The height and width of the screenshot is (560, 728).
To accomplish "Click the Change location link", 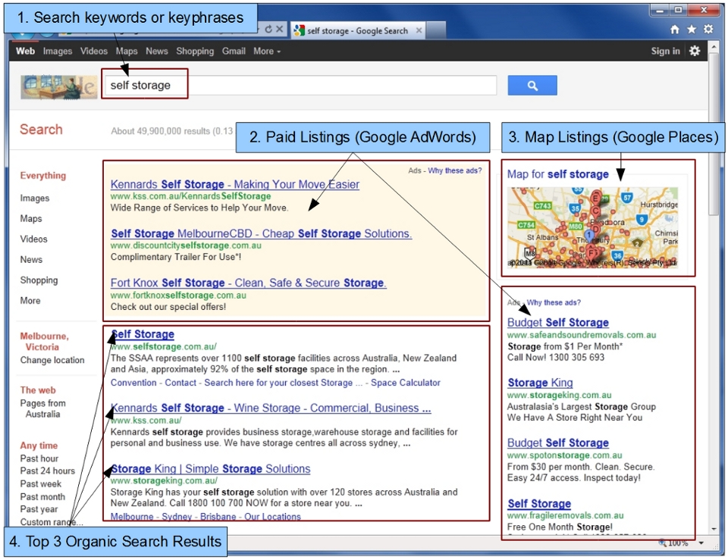I will tap(52, 361).
